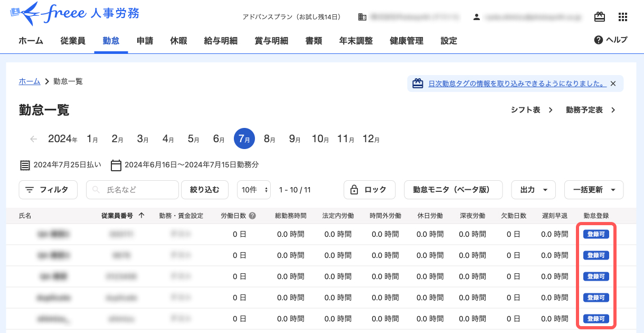644x333 pixels.
Task: Open the 給与明細 tab
Action: [x=221, y=41]
